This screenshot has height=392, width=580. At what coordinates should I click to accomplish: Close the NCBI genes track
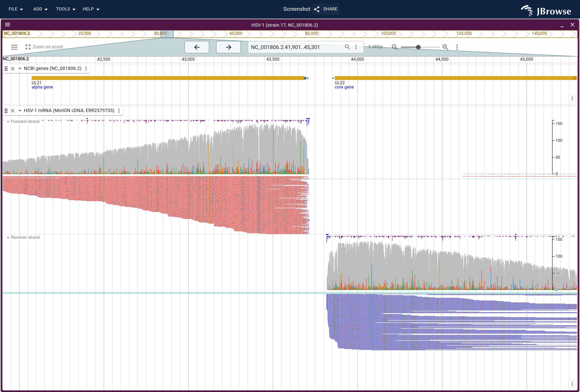pyautogui.click(x=13, y=69)
